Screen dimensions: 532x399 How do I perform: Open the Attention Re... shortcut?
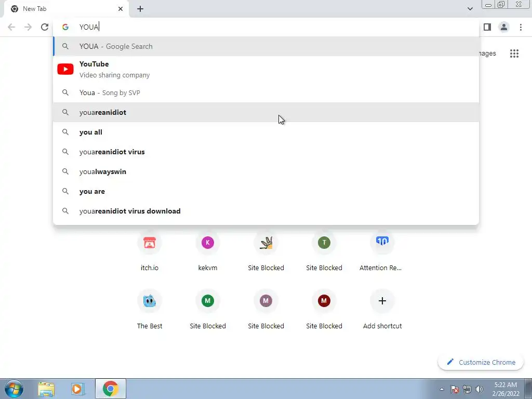pyautogui.click(x=382, y=251)
